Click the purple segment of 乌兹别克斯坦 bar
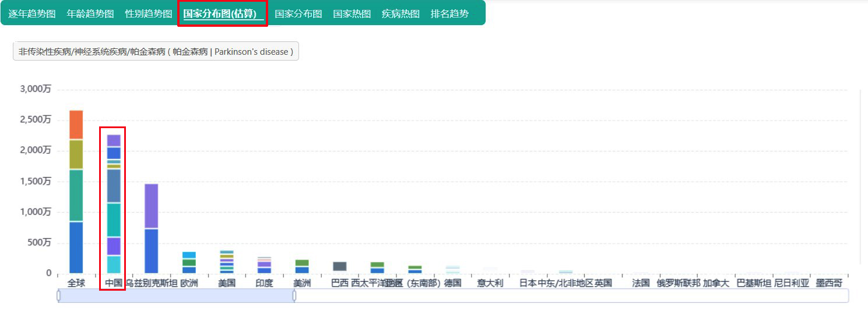This screenshot has height=314, width=868. 151,206
